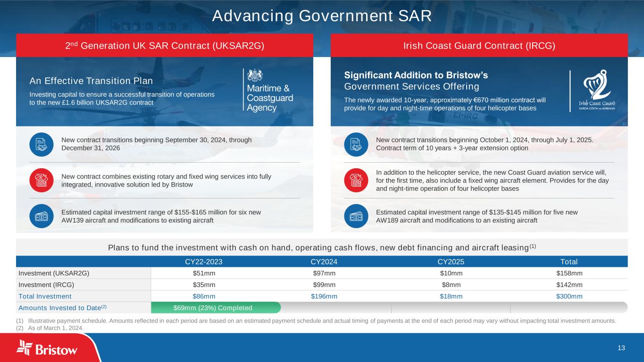644x362 pixels.
Task: Select the $300mm total investment cell
Action: (x=569, y=296)
